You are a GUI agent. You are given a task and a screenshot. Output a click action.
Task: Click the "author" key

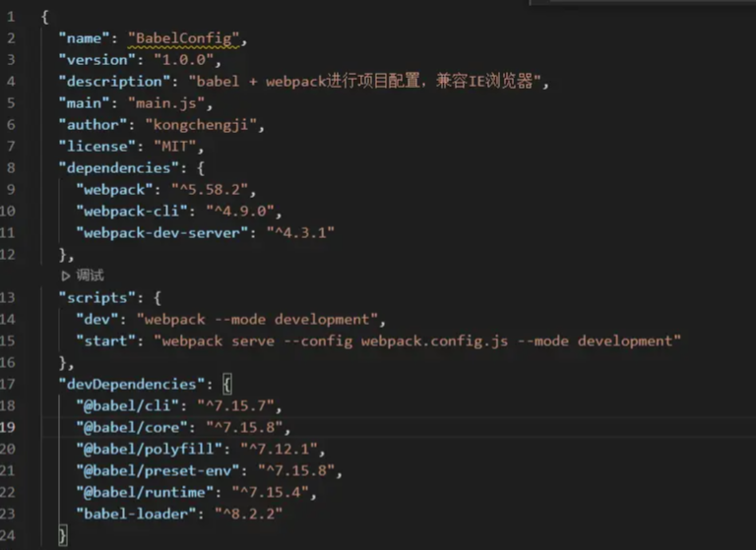[93, 125]
